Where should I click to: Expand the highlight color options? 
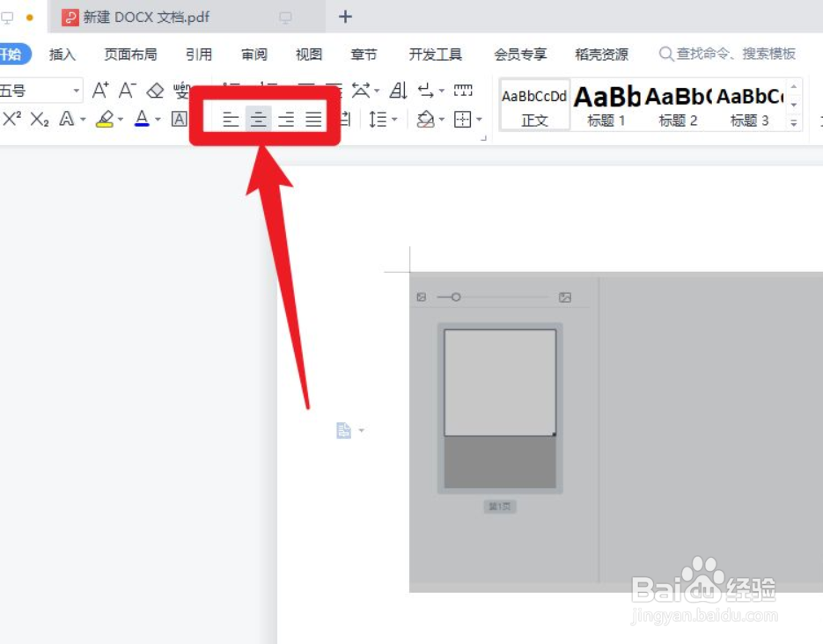[119, 120]
